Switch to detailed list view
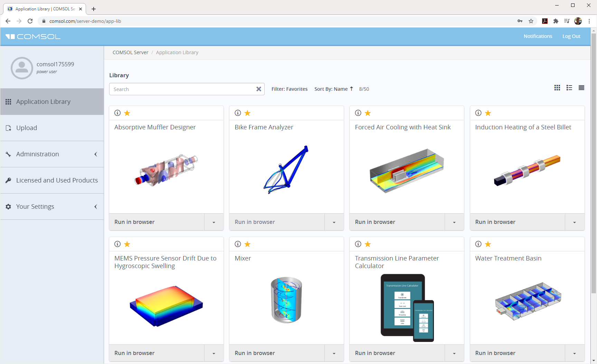597x364 pixels. 569,88
